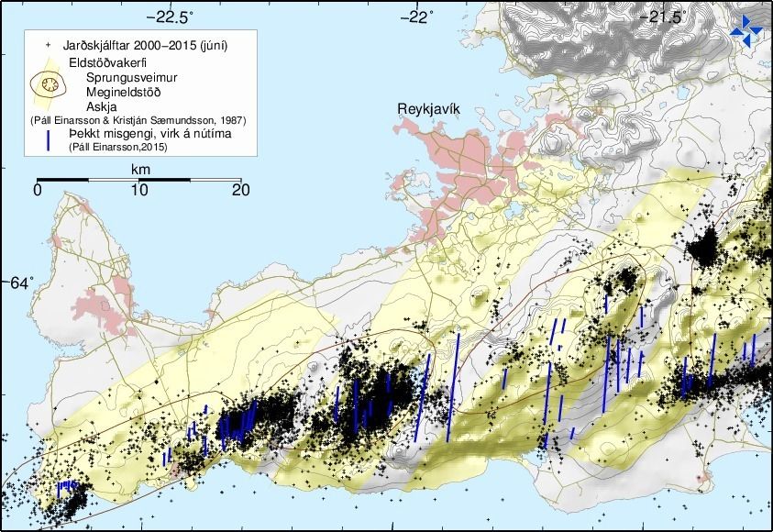The image size is (773, 532).
Task: Click the scale bar '0' mark
Action: (x=38, y=190)
